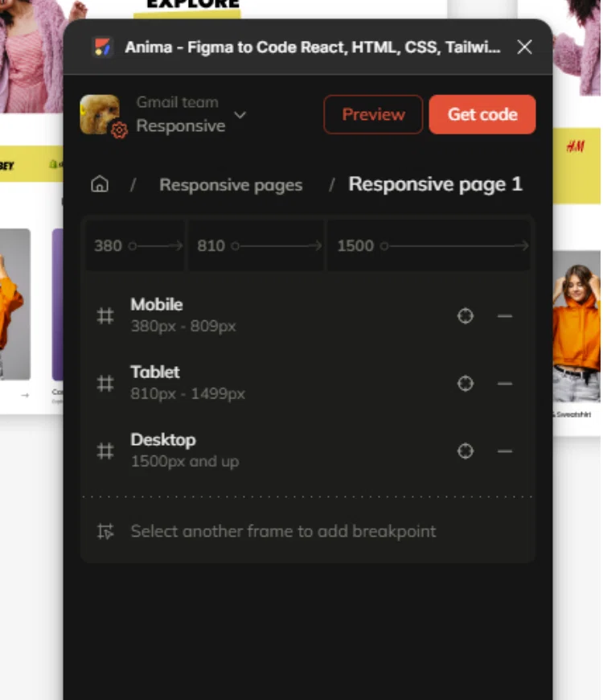Remove the Mobile breakpoint

[504, 315]
